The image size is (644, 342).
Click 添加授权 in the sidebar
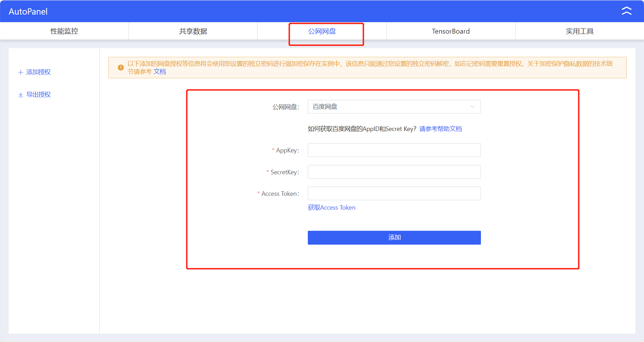tap(38, 72)
